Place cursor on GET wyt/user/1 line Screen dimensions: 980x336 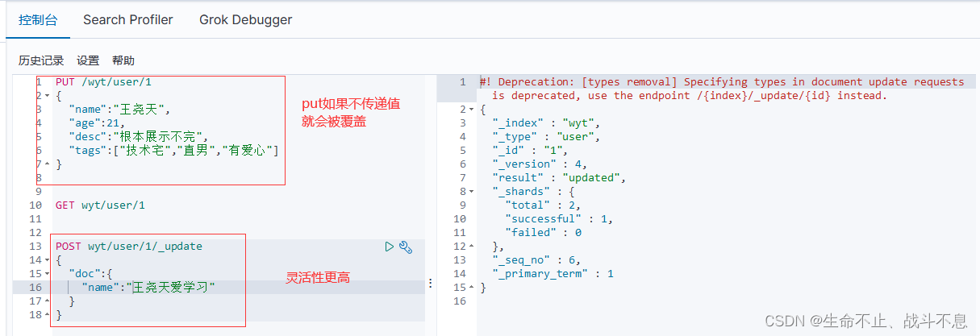(100, 205)
